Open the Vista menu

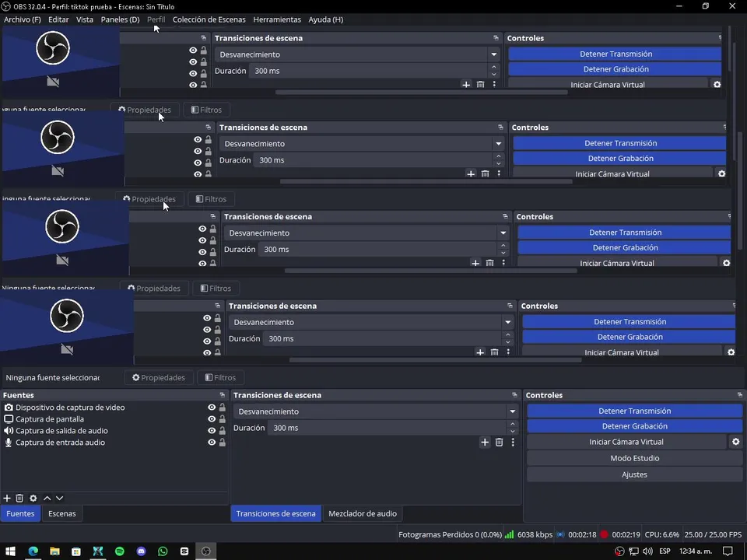(x=85, y=19)
